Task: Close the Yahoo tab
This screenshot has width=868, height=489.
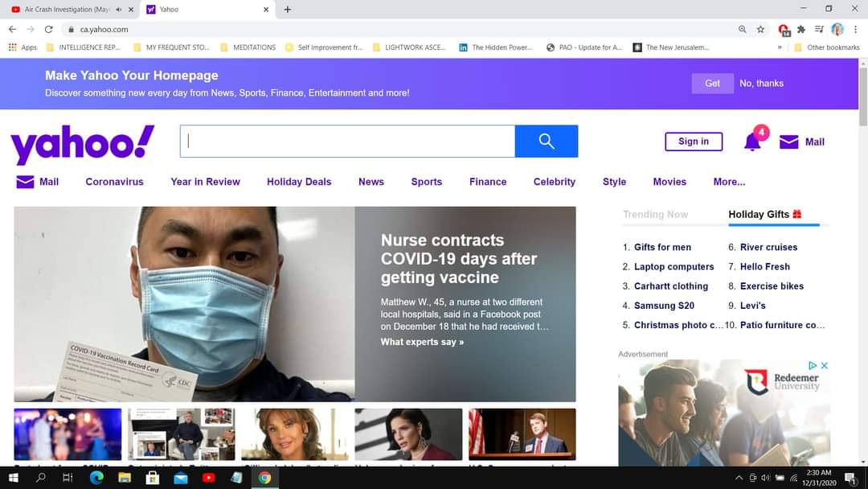Action: [266, 10]
